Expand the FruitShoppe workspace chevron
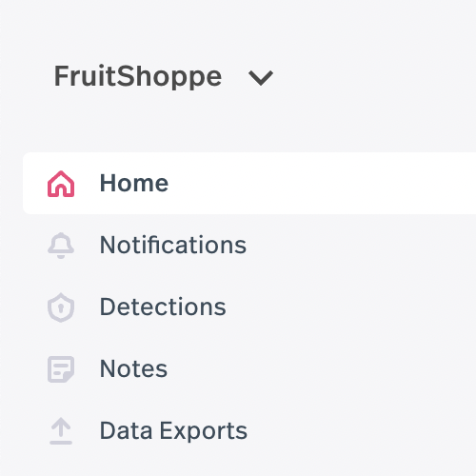This screenshot has height=476, width=476. pos(261,78)
